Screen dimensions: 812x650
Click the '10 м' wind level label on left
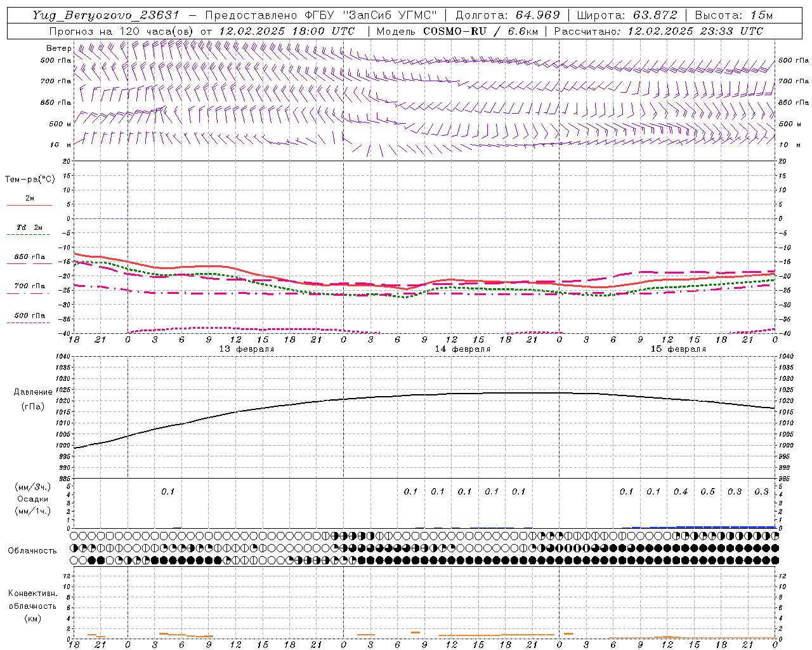click(x=60, y=145)
